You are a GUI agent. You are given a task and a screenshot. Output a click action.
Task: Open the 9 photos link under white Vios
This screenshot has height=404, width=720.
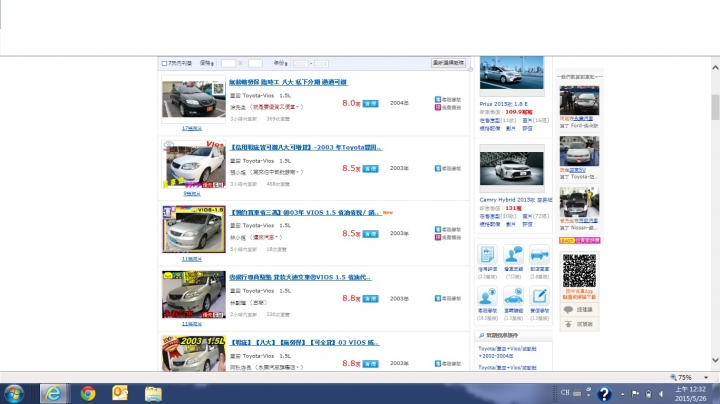click(191, 194)
